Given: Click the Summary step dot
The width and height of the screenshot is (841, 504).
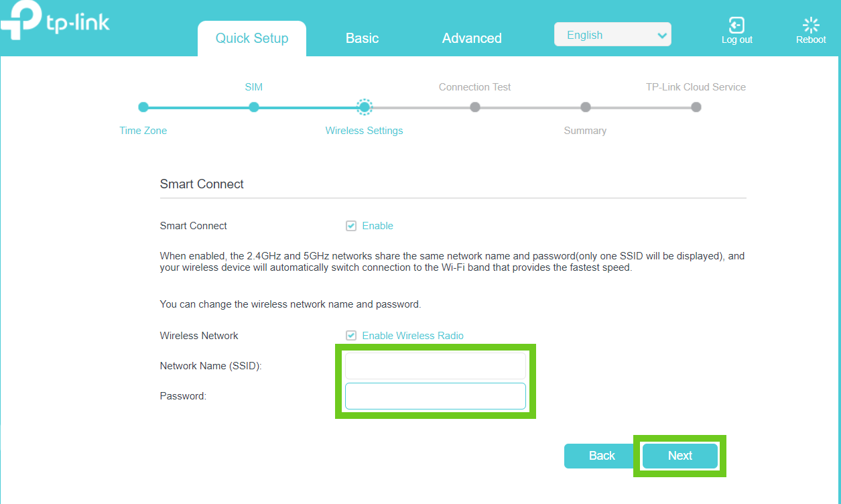Looking at the screenshot, I should click(586, 107).
